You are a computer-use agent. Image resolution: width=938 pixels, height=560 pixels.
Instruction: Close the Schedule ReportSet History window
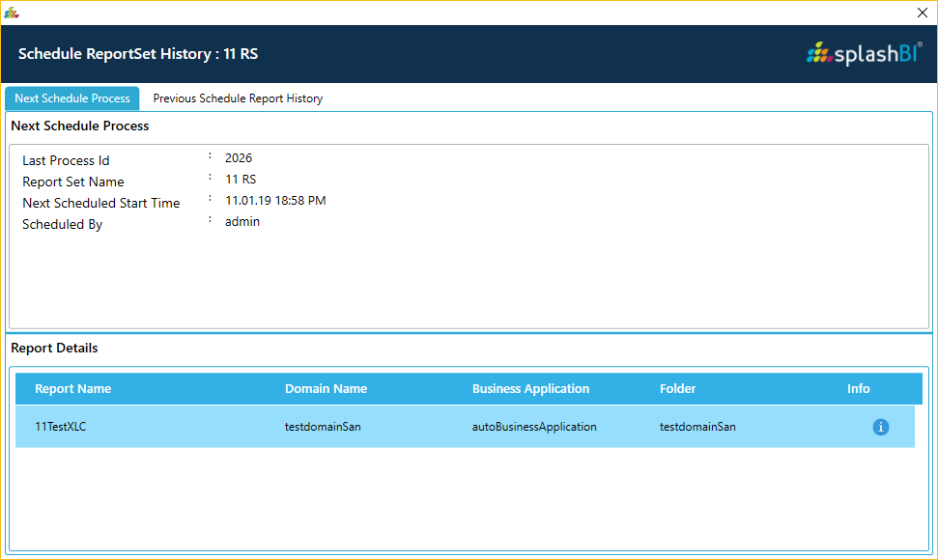tap(923, 13)
